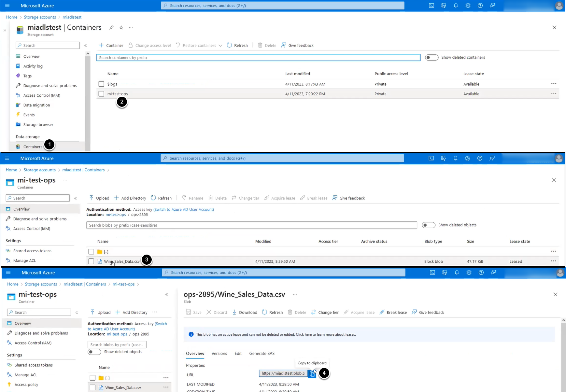This screenshot has height=392, width=566.
Task: Toggle Show deleted containers switch
Action: pos(432,57)
